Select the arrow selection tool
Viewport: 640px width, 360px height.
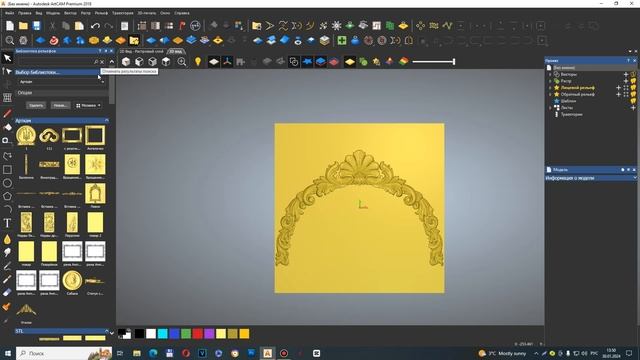[x=7, y=58]
